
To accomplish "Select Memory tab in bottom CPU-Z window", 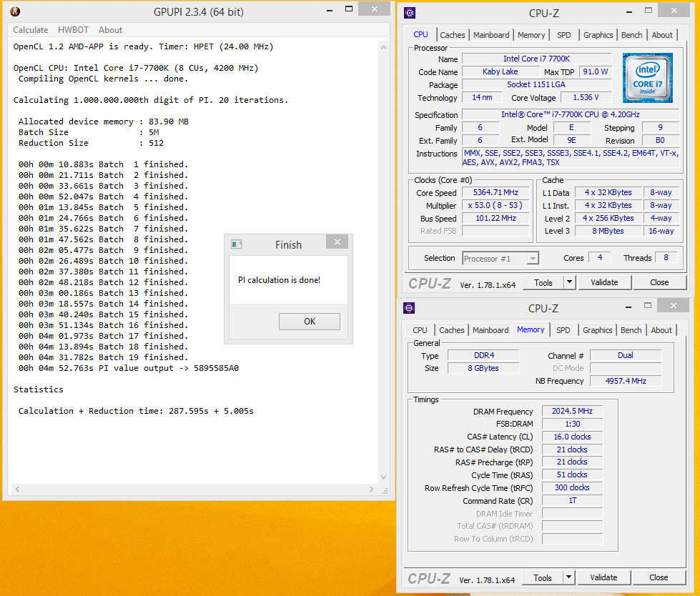I will pyautogui.click(x=531, y=329).
